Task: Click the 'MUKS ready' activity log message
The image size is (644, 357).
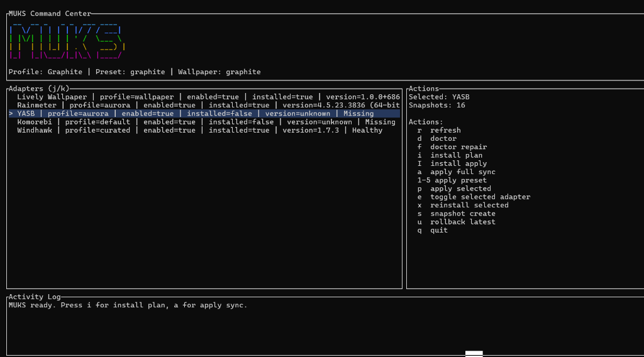Action: coord(128,305)
